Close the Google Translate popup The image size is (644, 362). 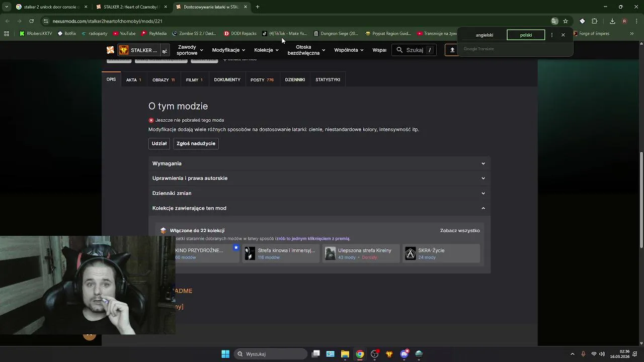pyautogui.click(x=563, y=35)
